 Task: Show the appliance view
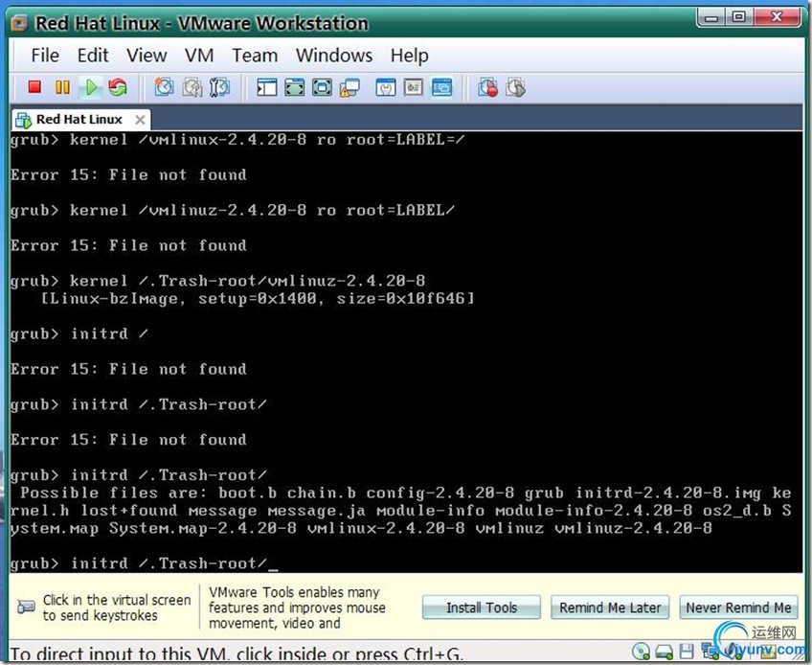(414, 87)
